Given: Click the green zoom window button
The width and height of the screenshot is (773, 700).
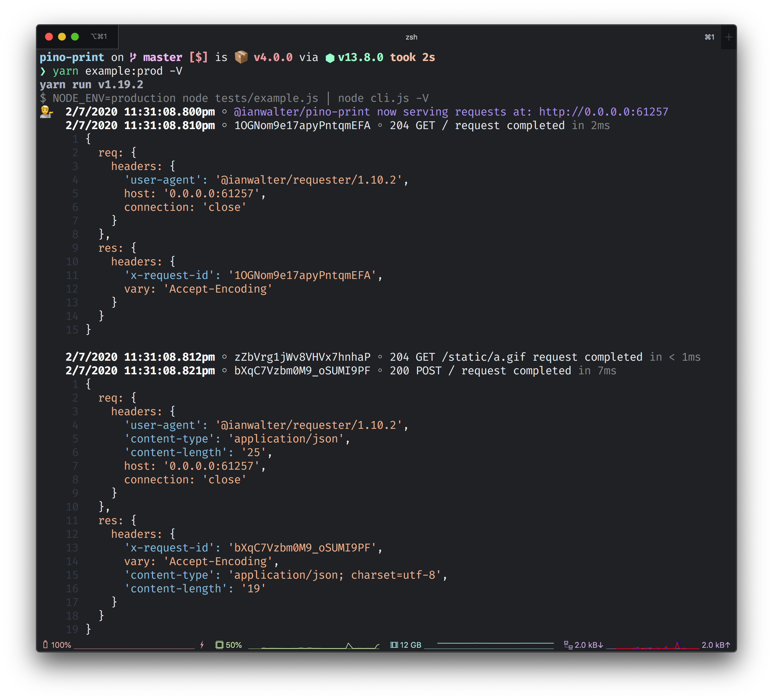Looking at the screenshot, I should [75, 36].
